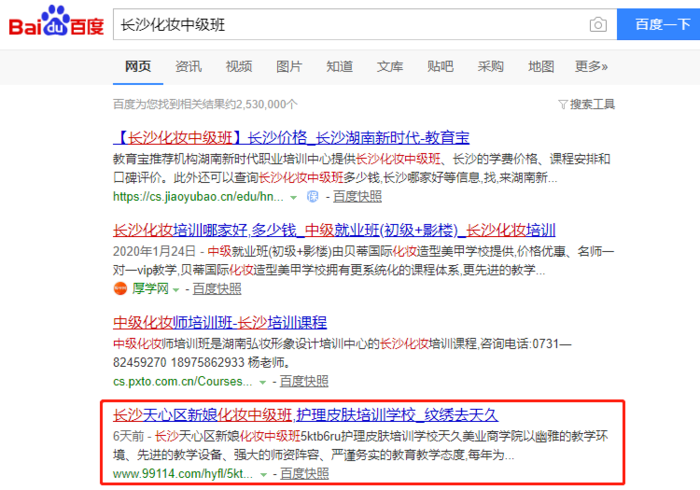
Task: Expand dropdown arrow after cs.pxto.com.cn URL
Action: [x=262, y=382]
